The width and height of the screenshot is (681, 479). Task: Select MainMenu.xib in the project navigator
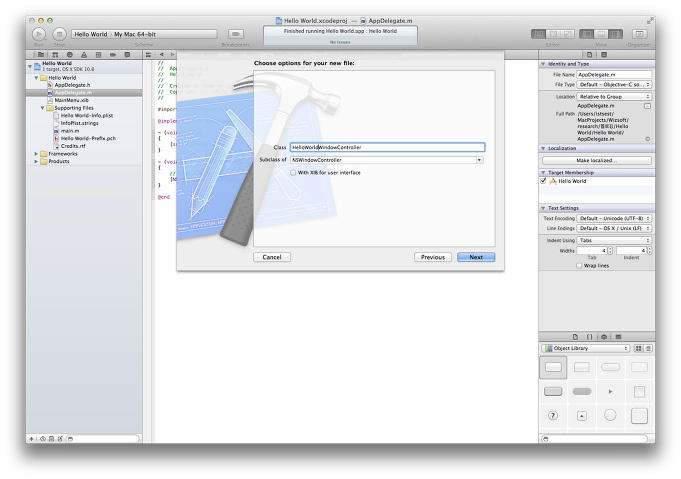[71, 100]
